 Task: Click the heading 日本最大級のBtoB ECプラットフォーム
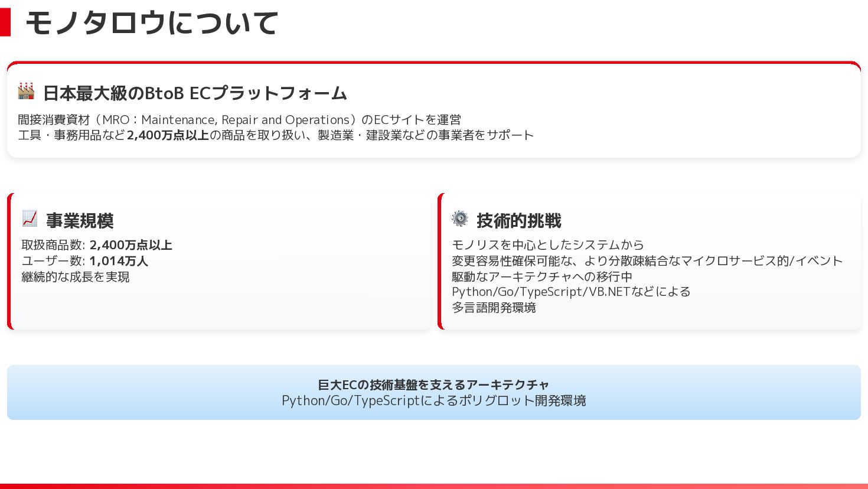pyautogui.click(x=195, y=93)
